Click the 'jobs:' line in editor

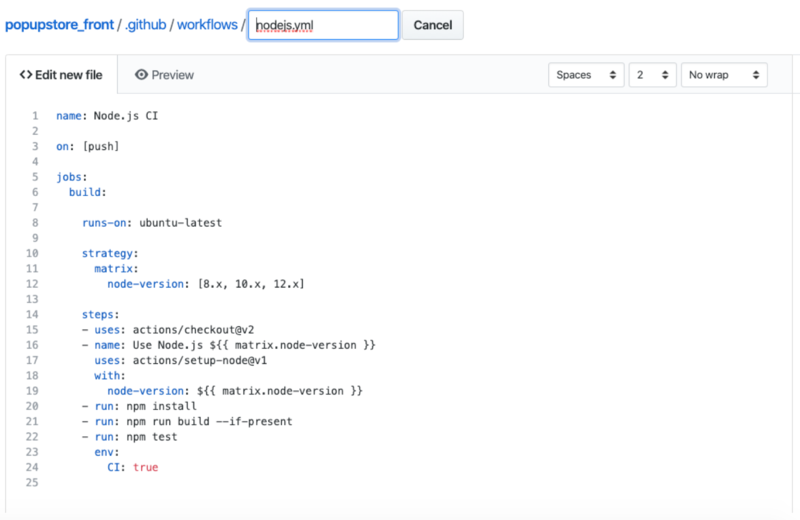(72, 177)
